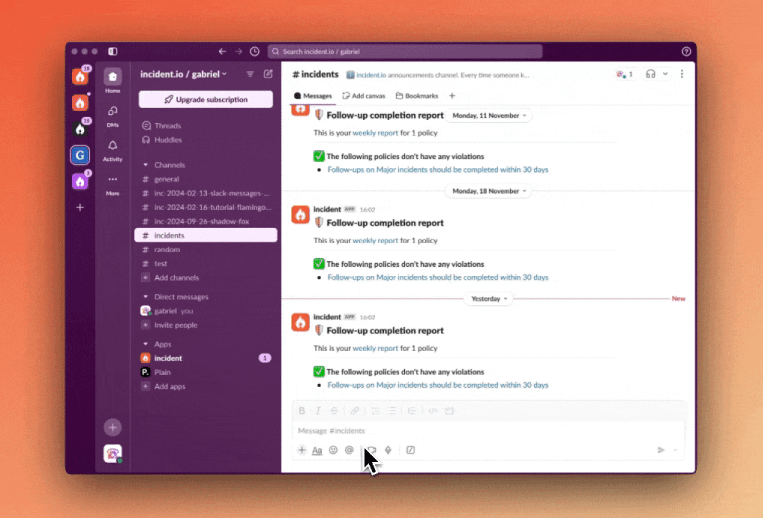Open the incident.io / gabriel workspace menu
Image resolution: width=763 pixels, height=518 pixels.
click(183, 74)
